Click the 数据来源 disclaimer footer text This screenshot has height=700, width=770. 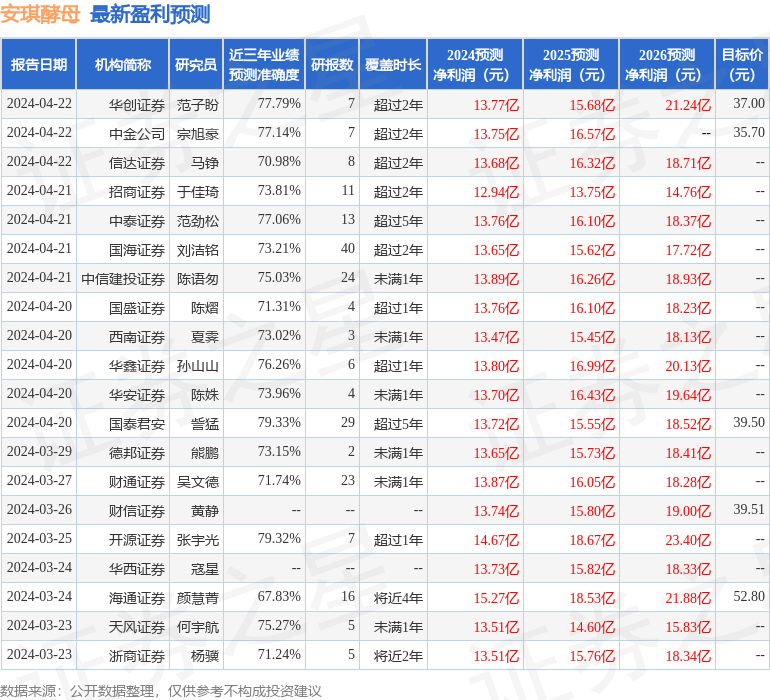(x=161, y=691)
